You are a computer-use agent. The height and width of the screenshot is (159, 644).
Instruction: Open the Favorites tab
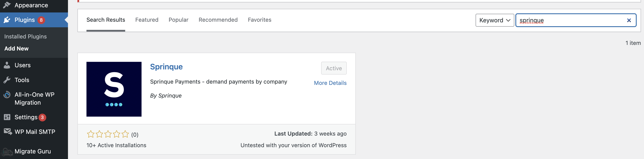259,20
